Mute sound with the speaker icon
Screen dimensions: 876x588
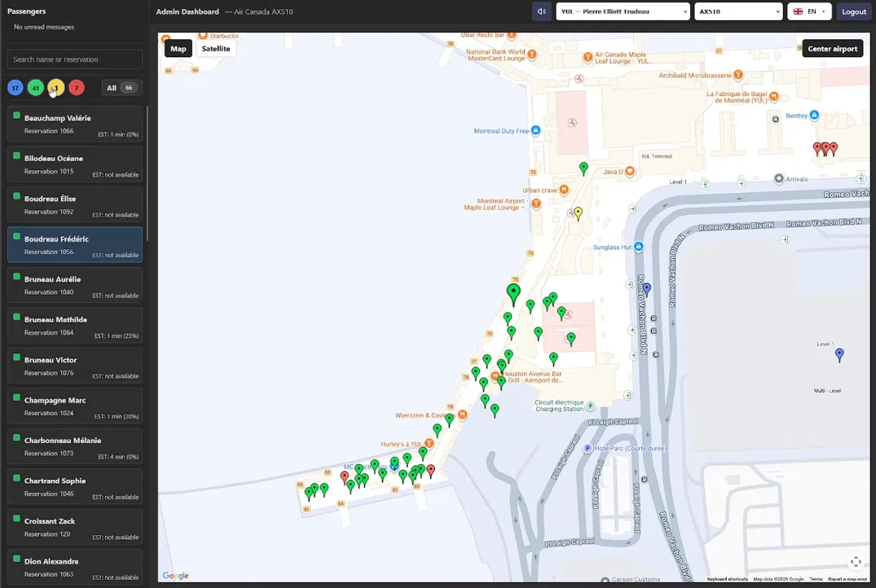pyautogui.click(x=541, y=11)
